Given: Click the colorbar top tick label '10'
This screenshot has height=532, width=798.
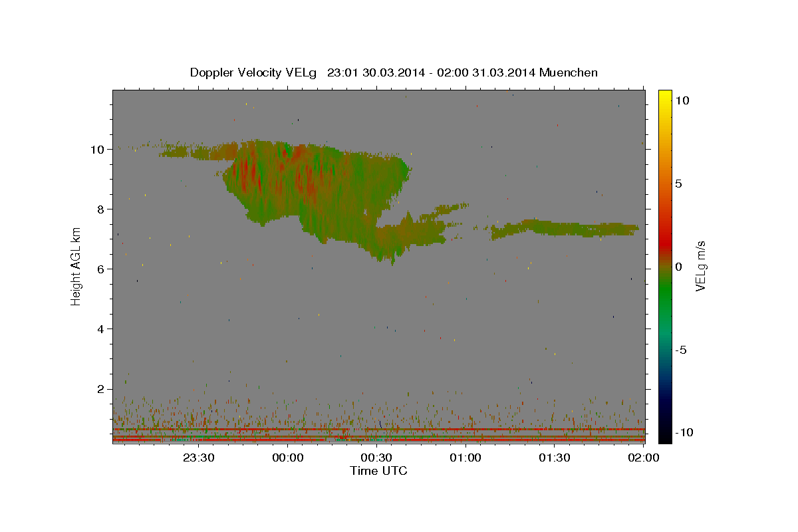Looking at the screenshot, I should point(682,100).
